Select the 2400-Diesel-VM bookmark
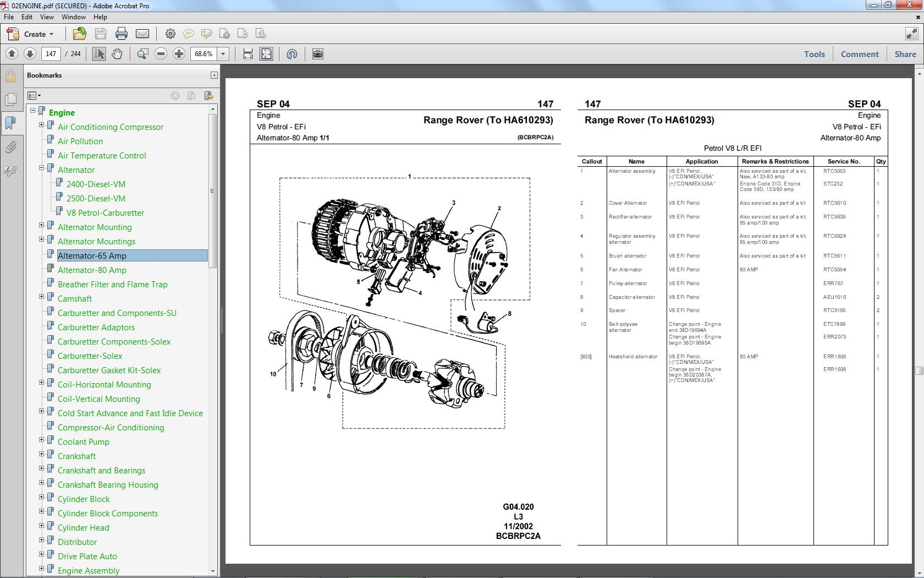This screenshot has width=924, height=578. [x=96, y=184]
